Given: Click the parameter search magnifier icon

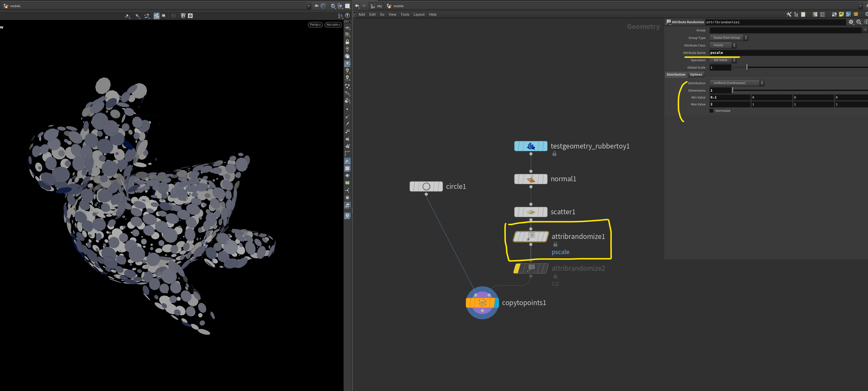Looking at the screenshot, I should point(859,22).
